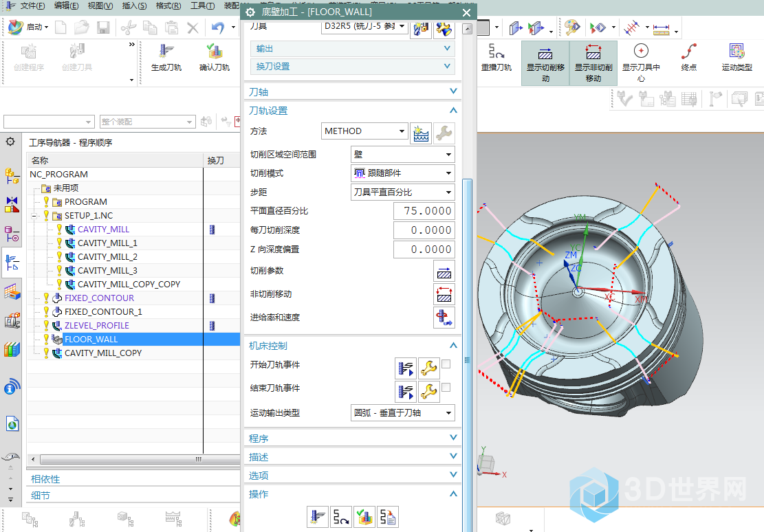Click the Depth Per Cut (每刀切削深度) field

[x=424, y=230]
